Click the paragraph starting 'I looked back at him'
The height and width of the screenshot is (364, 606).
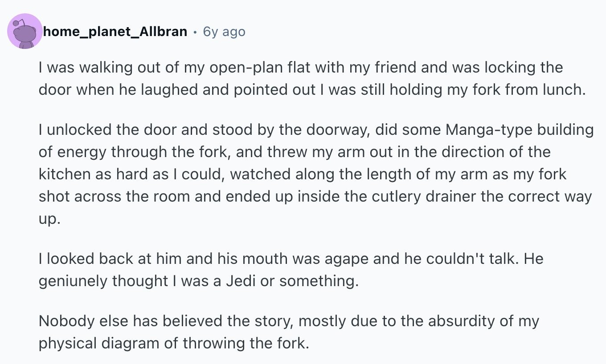point(291,270)
